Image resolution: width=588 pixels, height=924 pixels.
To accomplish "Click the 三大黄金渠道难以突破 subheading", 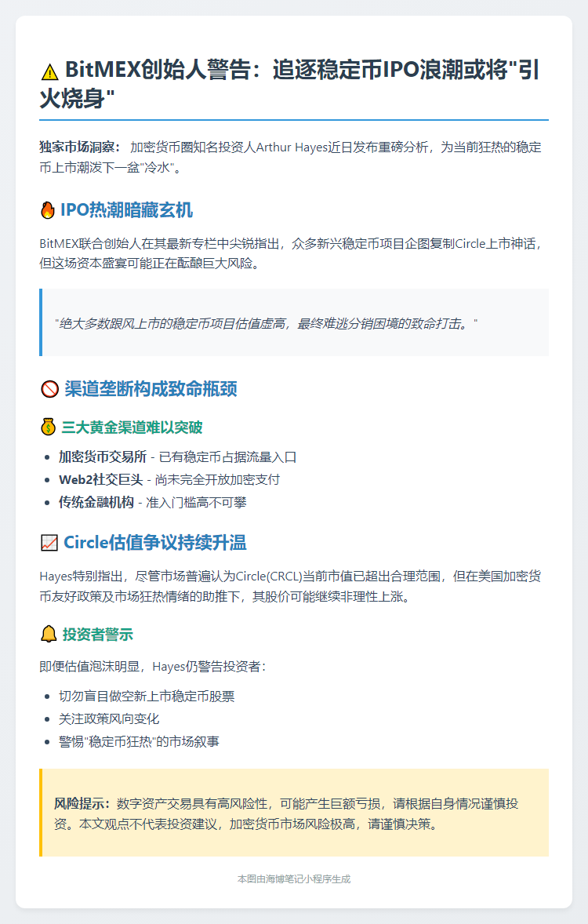I will coord(132,427).
